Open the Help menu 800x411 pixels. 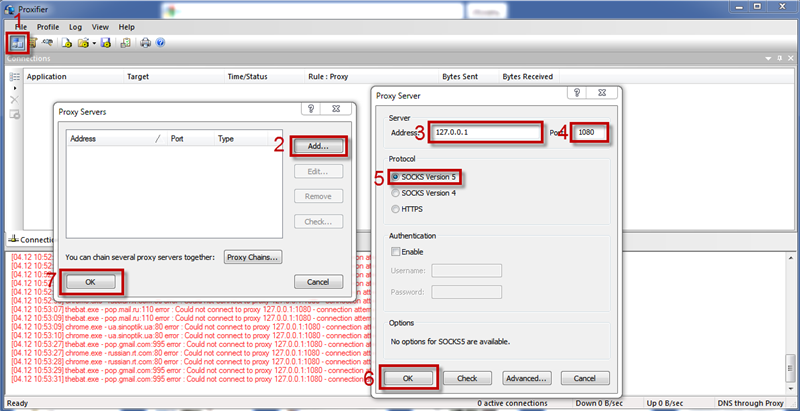click(x=127, y=27)
